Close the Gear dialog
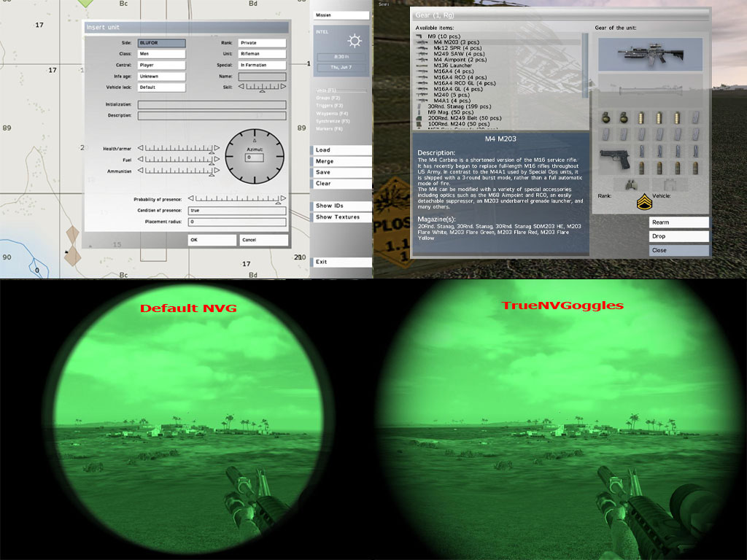 click(x=679, y=250)
